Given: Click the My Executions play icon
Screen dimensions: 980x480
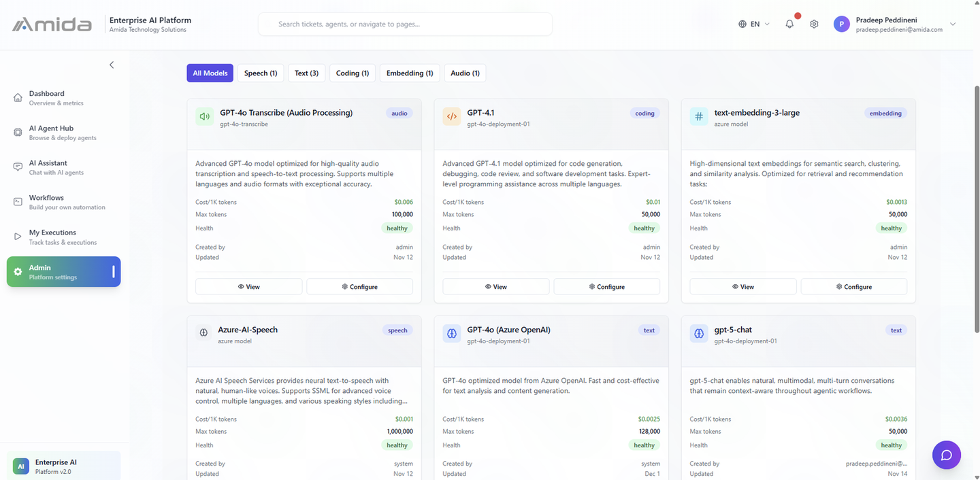Looking at the screenshot, I should 18,237.
